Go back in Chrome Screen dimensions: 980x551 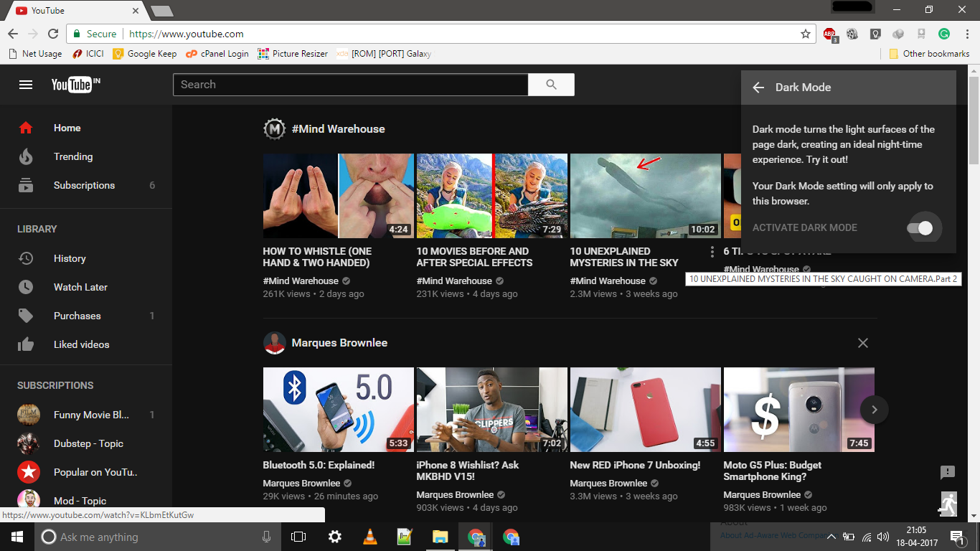point(13,34)
